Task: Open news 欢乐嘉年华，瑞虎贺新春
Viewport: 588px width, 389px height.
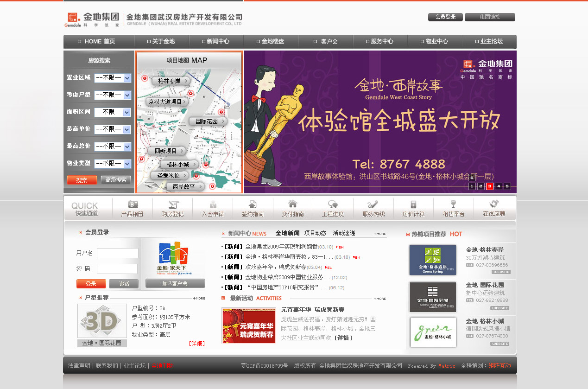Action: point(276,267)
